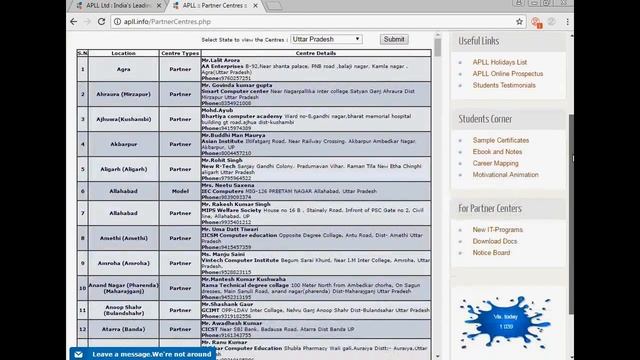Reload the page with refresh icon
This screenshot has height=360, width=640.
point(101,22)
